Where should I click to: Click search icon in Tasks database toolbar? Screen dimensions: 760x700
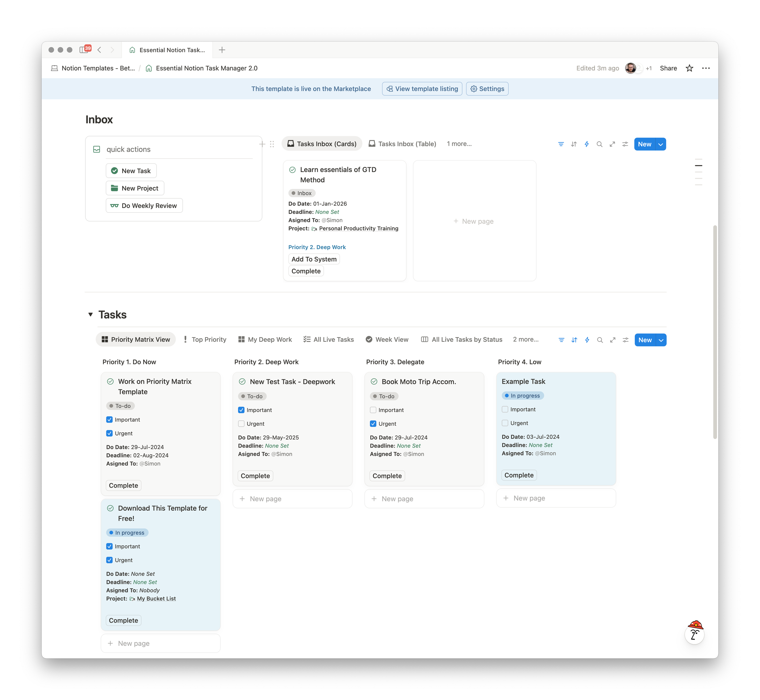[x=600, y=340]
